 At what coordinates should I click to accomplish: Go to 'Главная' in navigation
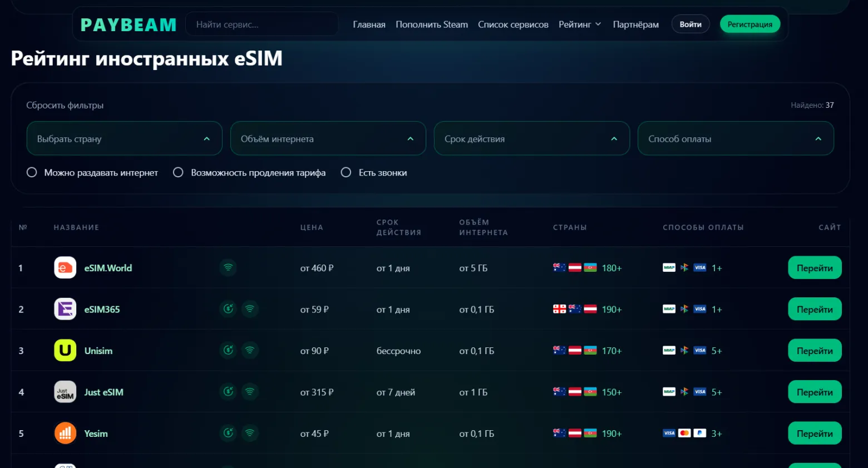click(x=369, y=24)
